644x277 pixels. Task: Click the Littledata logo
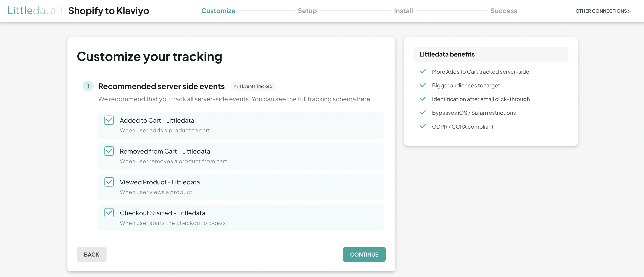pos(31,11)
